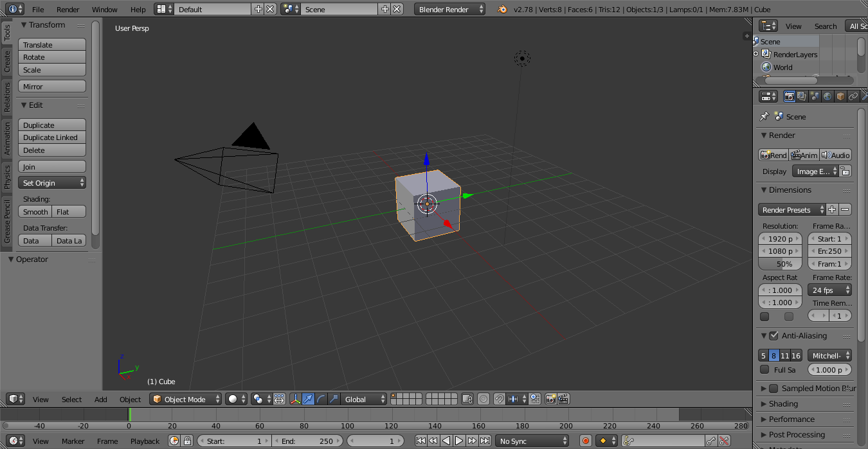Toggle the timeline range lock icon

tap(187, 441)
